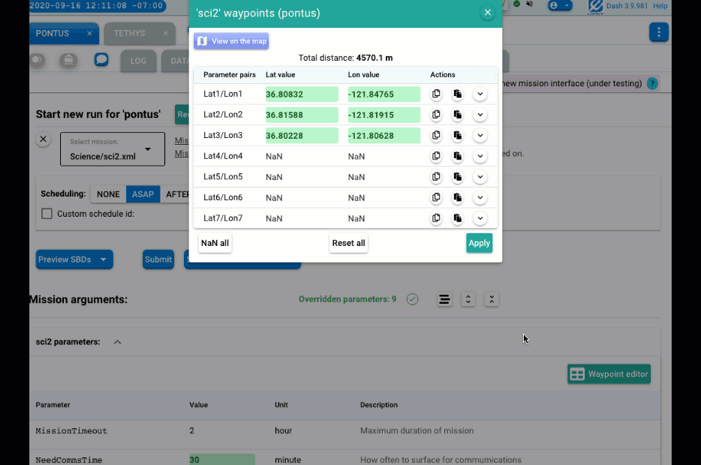Enable the Custom schedule id checkbox
Screen dimensions: 701x465
(47, 214)
